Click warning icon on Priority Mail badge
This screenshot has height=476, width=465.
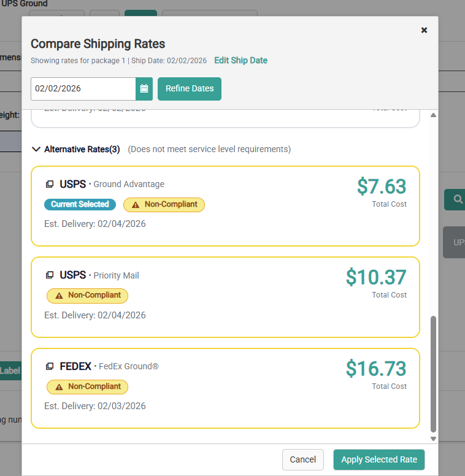click(x=59, y=296)
